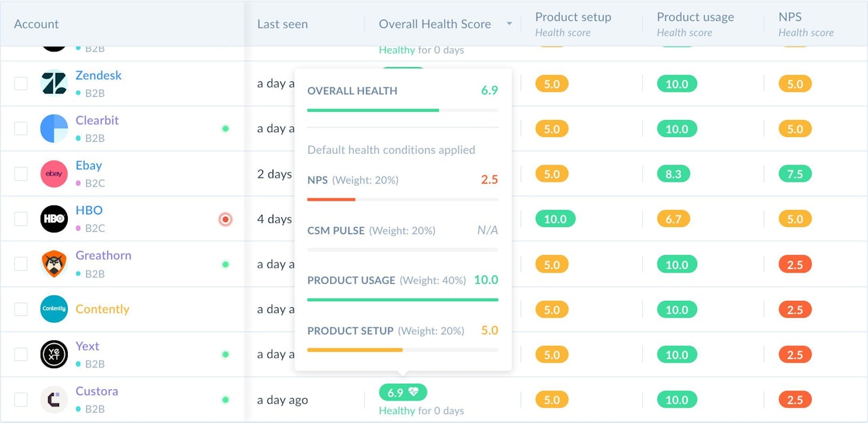Click the Contently teal logo icon
This screenshot has width=868, height=423.
pyautogui.click(x=54, y=309)
